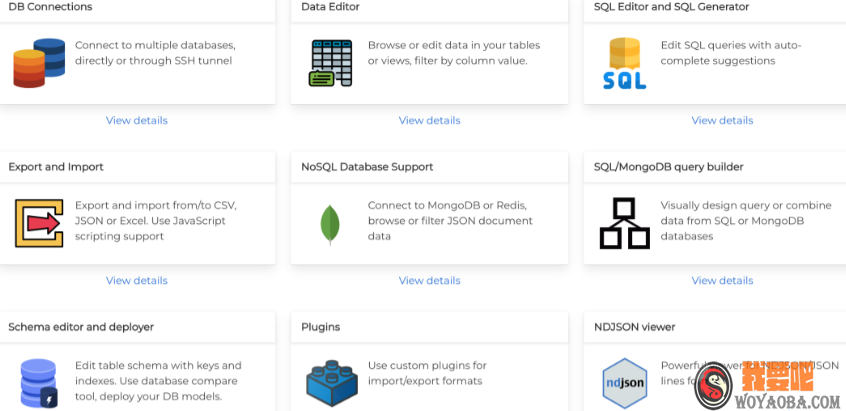Click the SQL Editor and SQL Generator heading
Image resolution: width=846 pixels, height=411 pixels.
671,7
